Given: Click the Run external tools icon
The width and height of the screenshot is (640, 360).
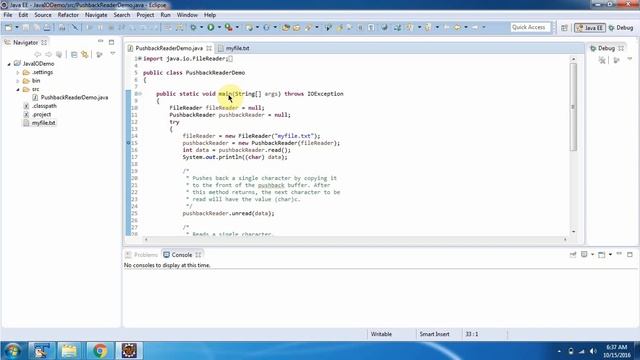Looking at the screenshot, I should tap(229, 27).
